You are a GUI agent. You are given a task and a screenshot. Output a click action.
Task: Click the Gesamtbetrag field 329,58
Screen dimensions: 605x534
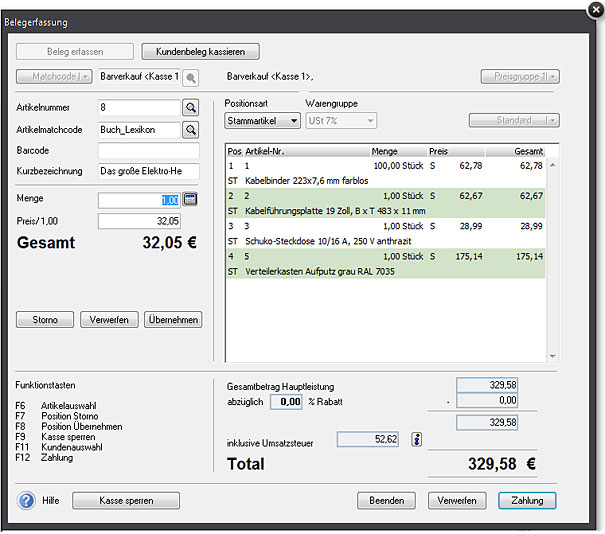[487, 385]
